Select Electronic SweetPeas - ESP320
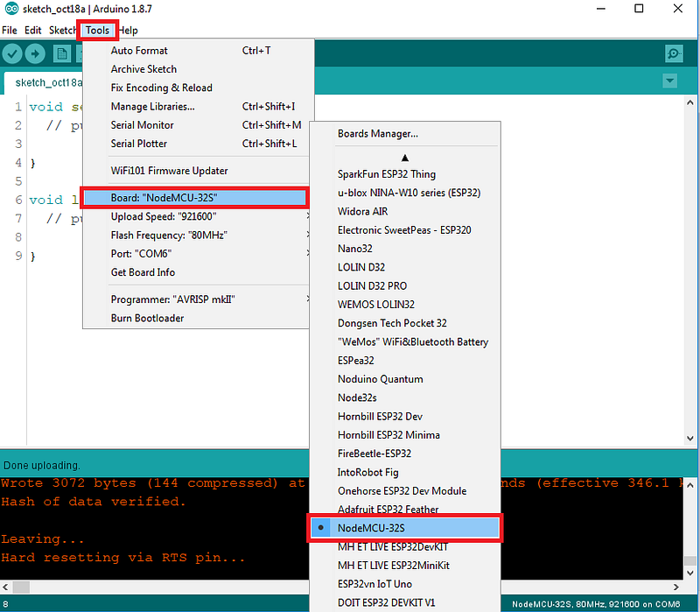This screenshot has width=700, height=612. [x=405, y=230]
